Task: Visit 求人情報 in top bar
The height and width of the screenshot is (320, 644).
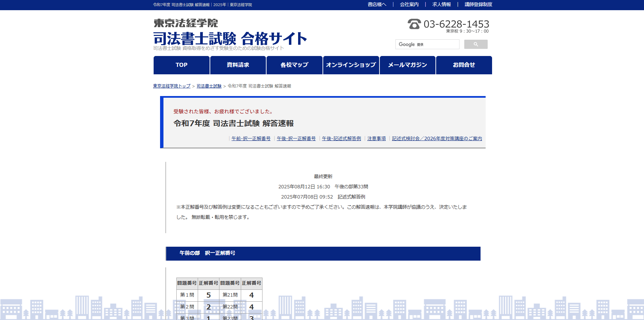Action: 442,4
